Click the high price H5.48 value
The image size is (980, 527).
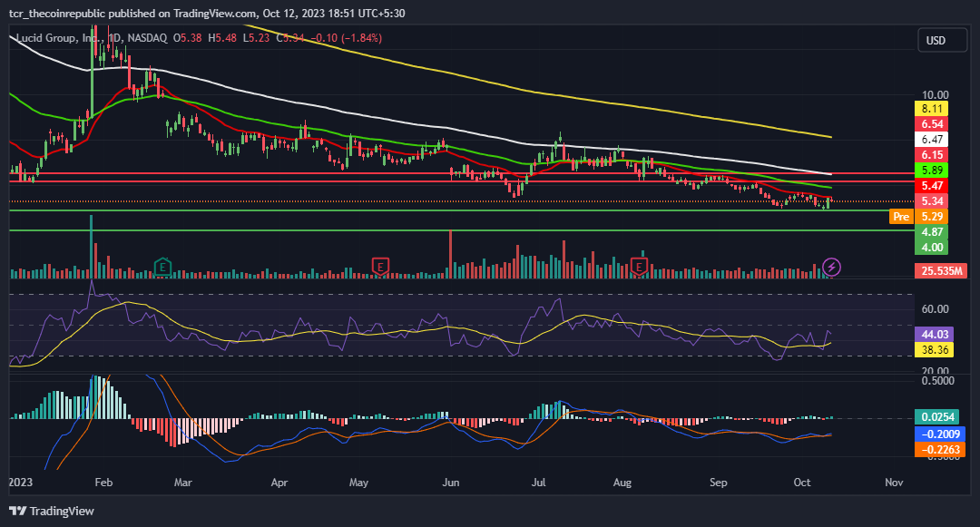pyautogui.click(x=222, y=38)
